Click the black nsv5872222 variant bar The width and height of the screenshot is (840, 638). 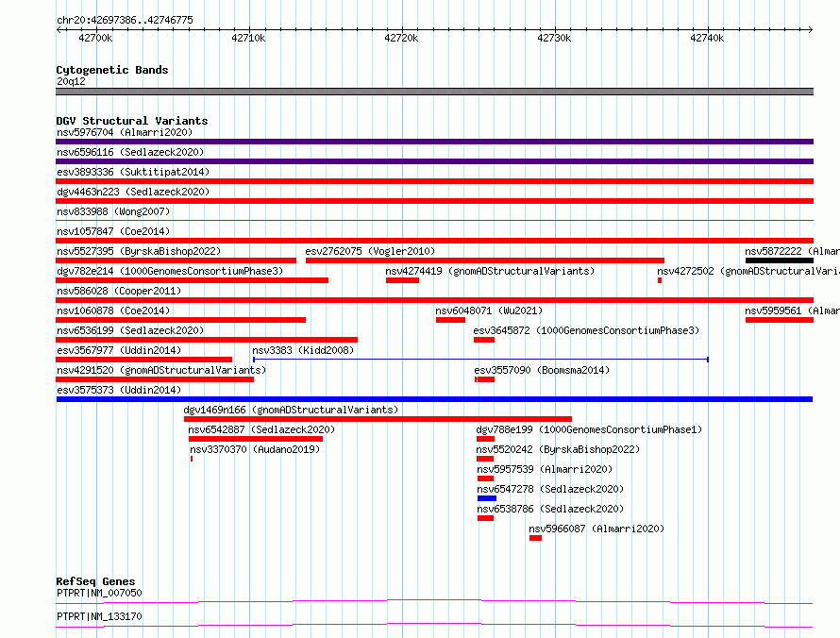click(780, 260)
